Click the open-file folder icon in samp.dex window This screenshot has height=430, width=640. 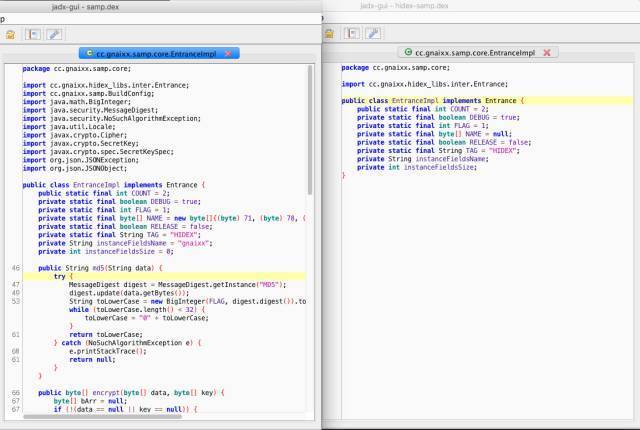click(11, 34)
